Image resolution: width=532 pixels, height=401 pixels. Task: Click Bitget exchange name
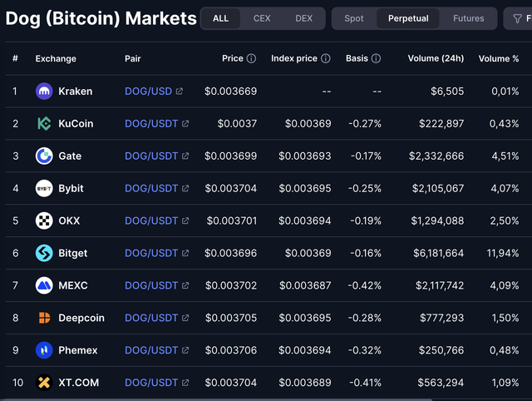coord(72,253)
